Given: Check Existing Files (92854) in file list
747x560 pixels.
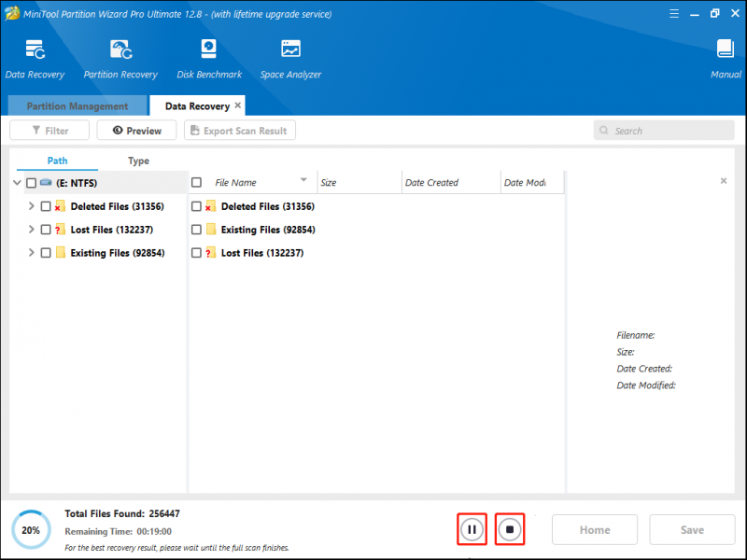Looking at the screenshot, I should [x=196, y=230].
